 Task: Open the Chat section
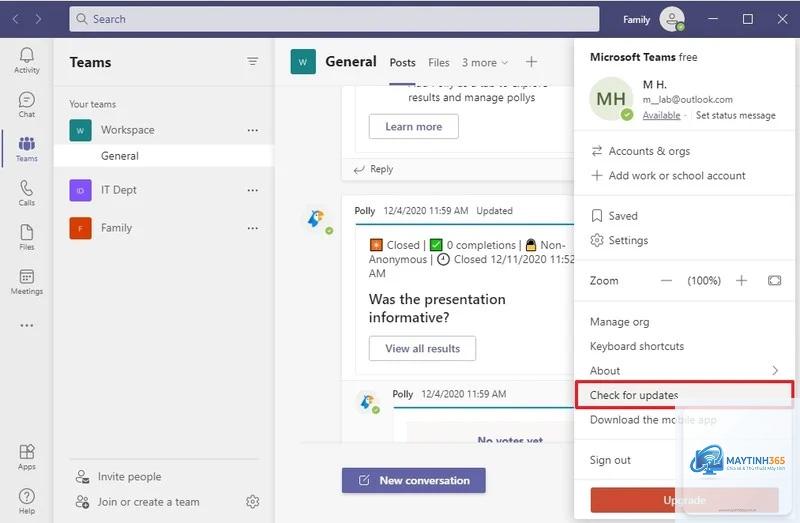27,105
